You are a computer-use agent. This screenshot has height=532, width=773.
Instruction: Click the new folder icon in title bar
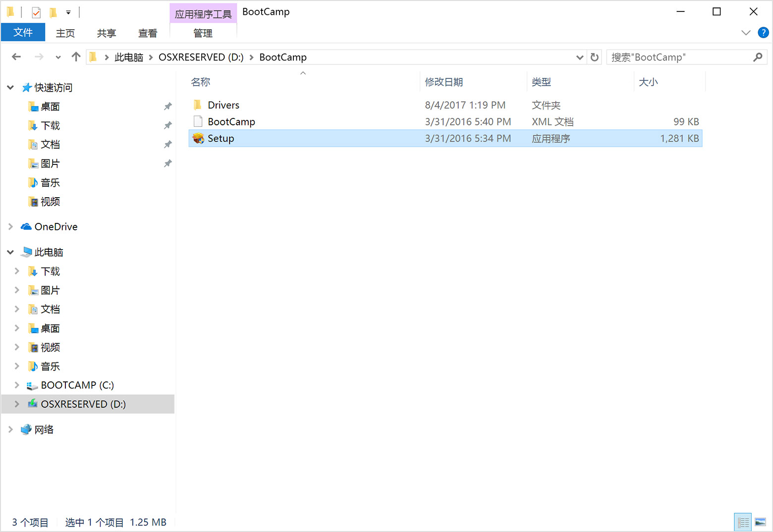click(x=53, y=12)
